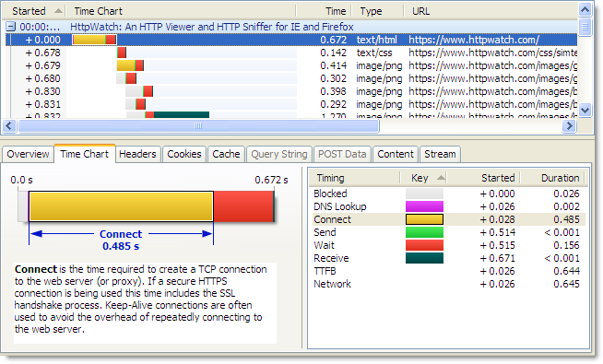Select the request started at +0.000

pyautogui.click(x=291, y=40)
